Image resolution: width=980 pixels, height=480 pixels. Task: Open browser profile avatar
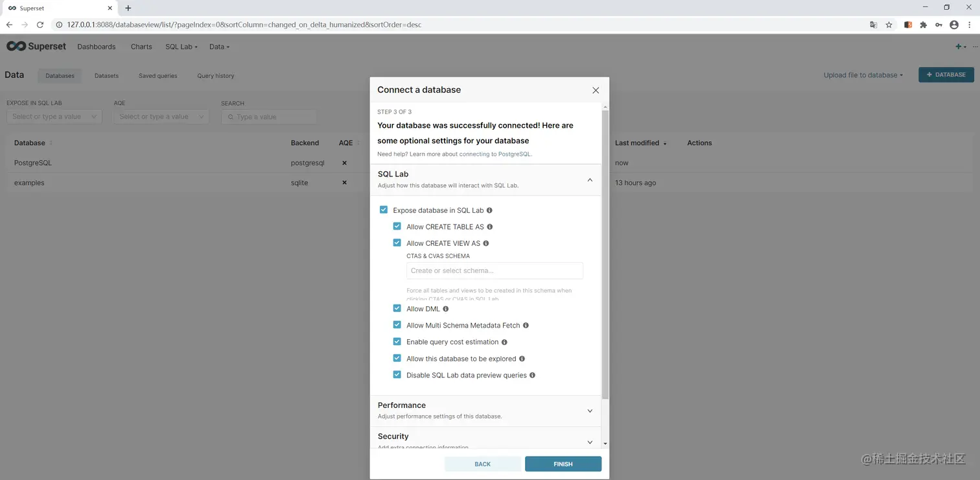click(x=953, y=25)
